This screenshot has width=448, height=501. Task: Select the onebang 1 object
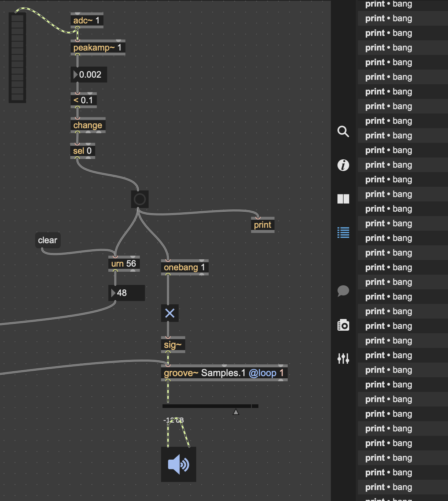pyautogui.click(x=184, y=267)
